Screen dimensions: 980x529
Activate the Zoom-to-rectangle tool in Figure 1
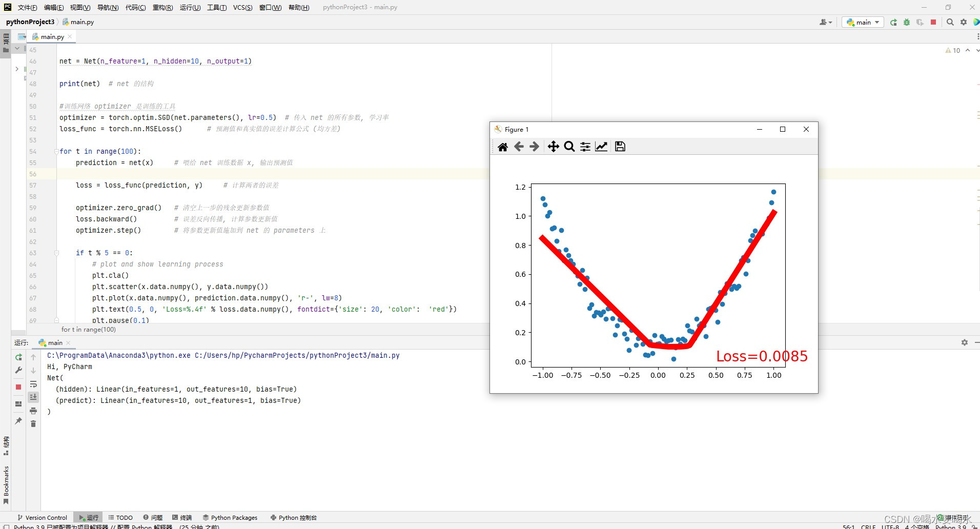[x=569, y=147]
